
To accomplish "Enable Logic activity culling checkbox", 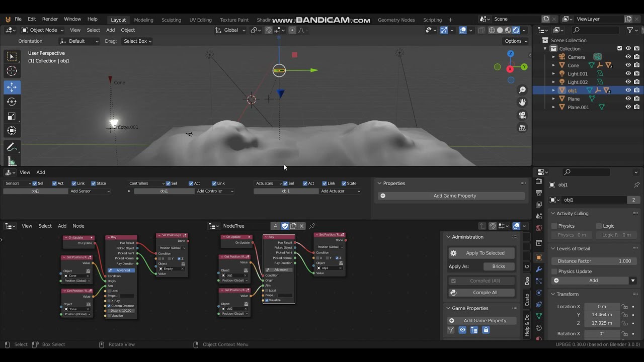I will coord(599,226).
